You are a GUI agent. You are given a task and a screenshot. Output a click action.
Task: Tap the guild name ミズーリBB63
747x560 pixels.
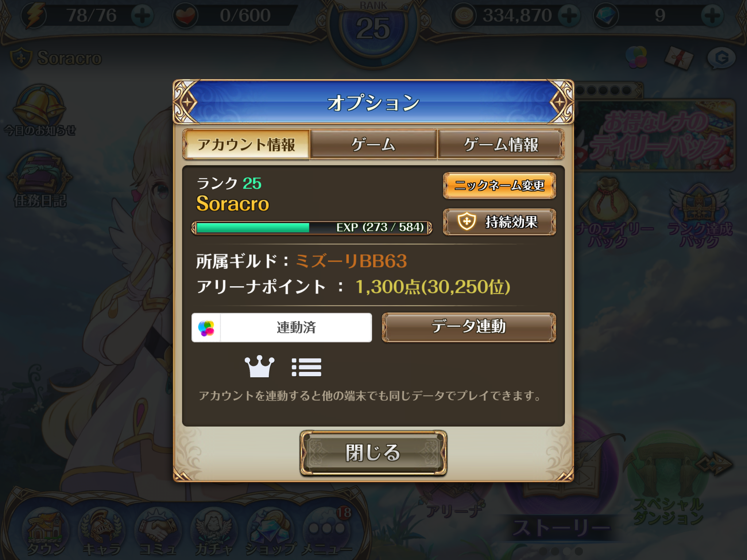351,261
